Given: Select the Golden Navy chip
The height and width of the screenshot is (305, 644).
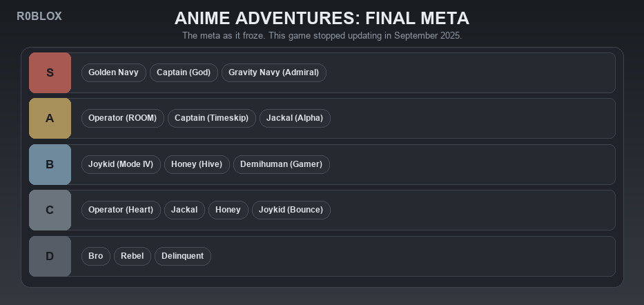Looking at the screenshot, I should (x=114, y=72).
